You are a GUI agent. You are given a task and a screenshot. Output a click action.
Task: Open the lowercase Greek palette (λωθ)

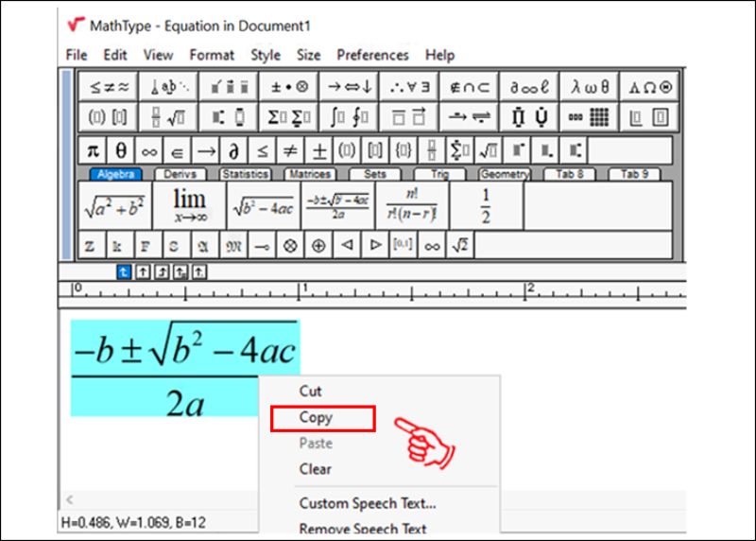(589, 87)
